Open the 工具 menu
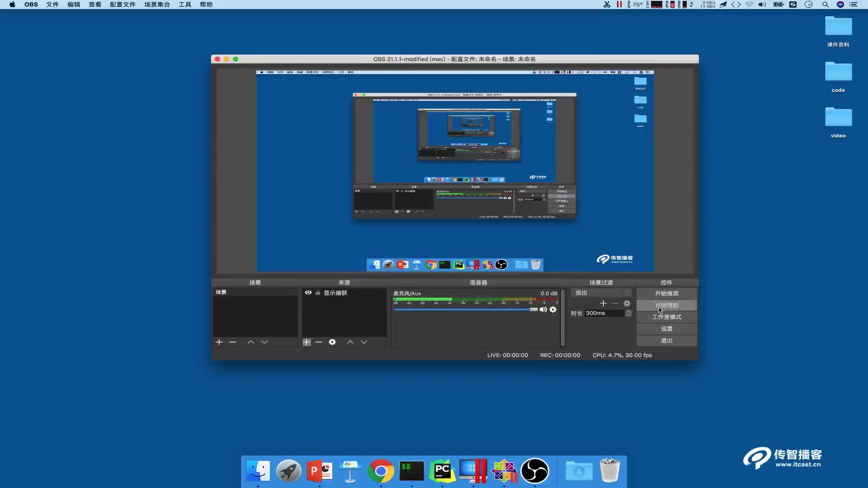The height and width of the screenshot is (488, 868). (x=185, y=5)
